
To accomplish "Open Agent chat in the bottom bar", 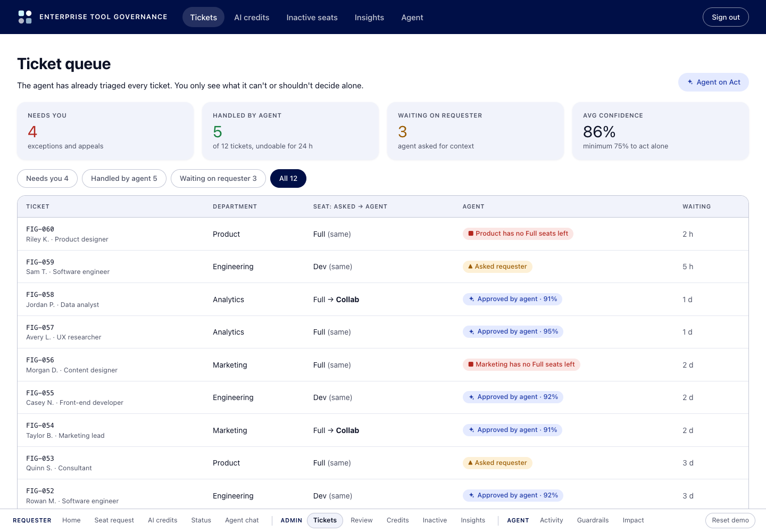I will [242, 520].
